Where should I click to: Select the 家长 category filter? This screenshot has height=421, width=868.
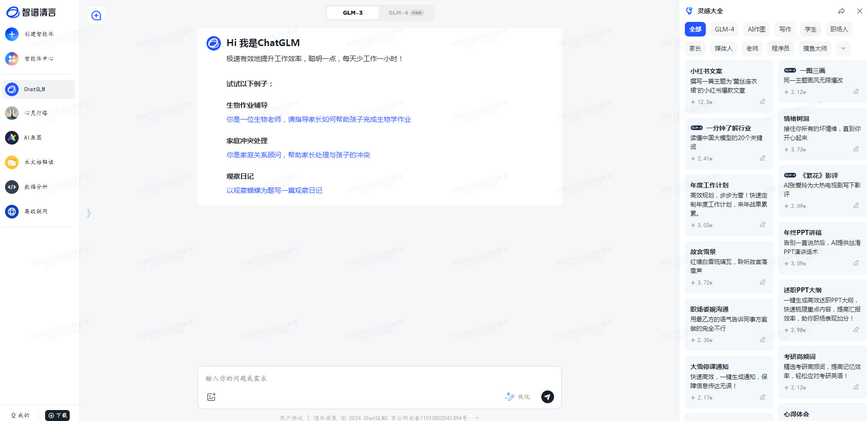(x=695, y=48)
